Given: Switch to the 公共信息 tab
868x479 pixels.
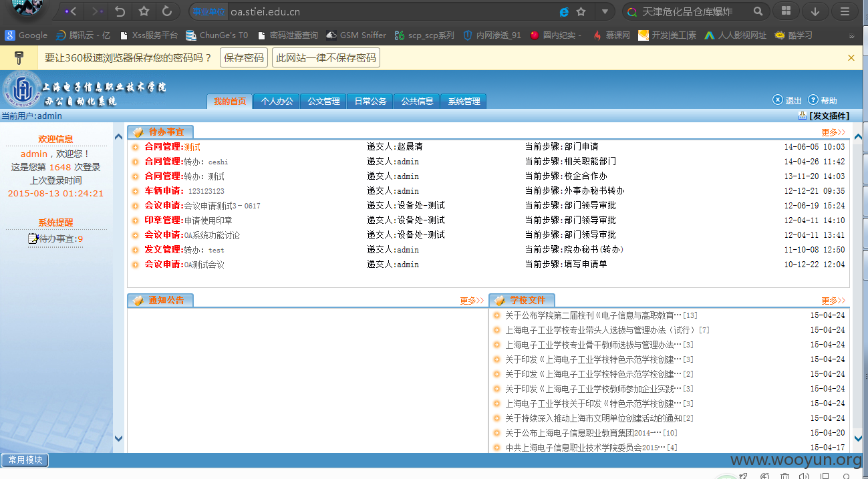Looking at the screenshot, I should pyautogui.click(x=417, y=102).
